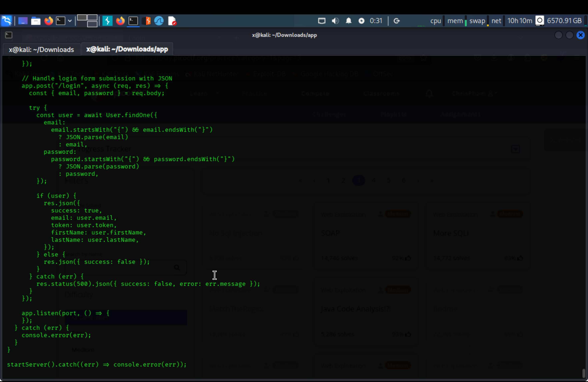Click the "firstName: user.firstName," line
Viewport: 588px width, 382px height.
click(x=99, y=233)
